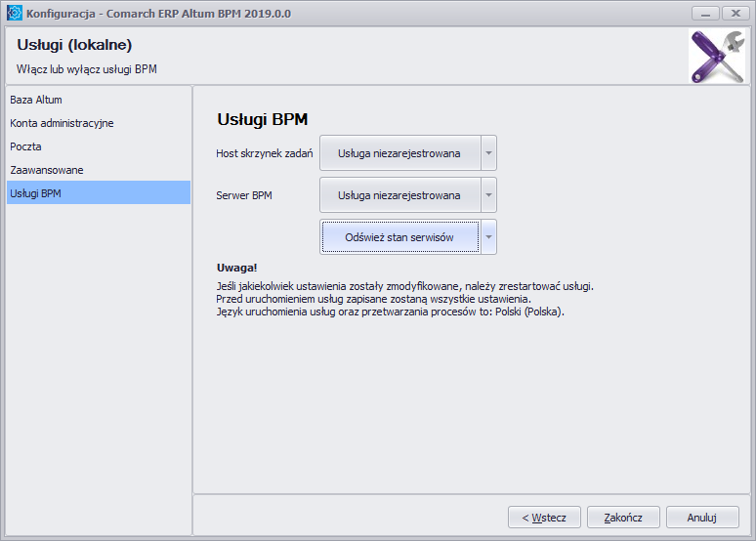The width and height of the screenshot is (756, 541).
Task: Click the Uwaga! warning label
Action: (236, 268)
